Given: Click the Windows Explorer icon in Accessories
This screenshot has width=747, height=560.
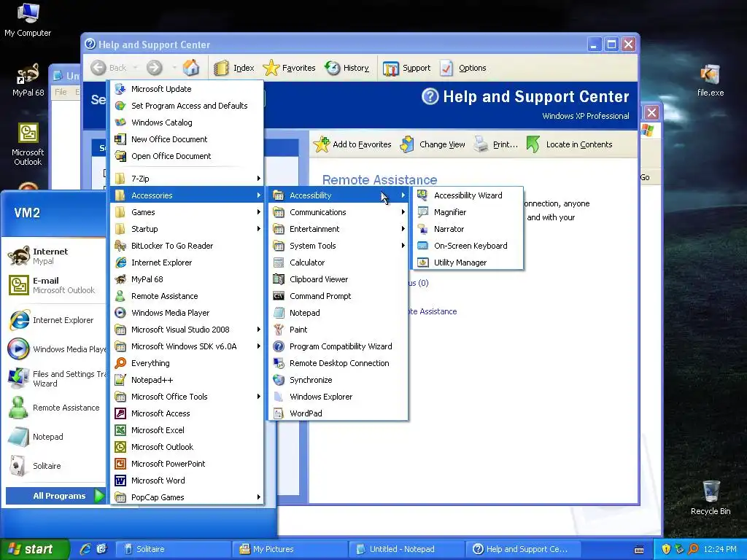Looking at the screenshot, I should (x=279, y=397).
